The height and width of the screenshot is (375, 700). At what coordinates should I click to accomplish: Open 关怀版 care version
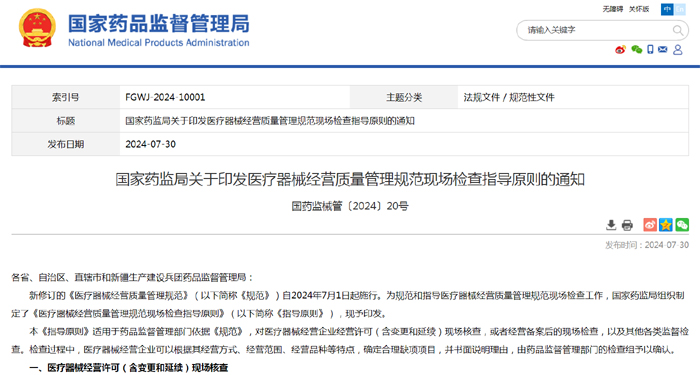pyautogui.click(x=639, y=9)
